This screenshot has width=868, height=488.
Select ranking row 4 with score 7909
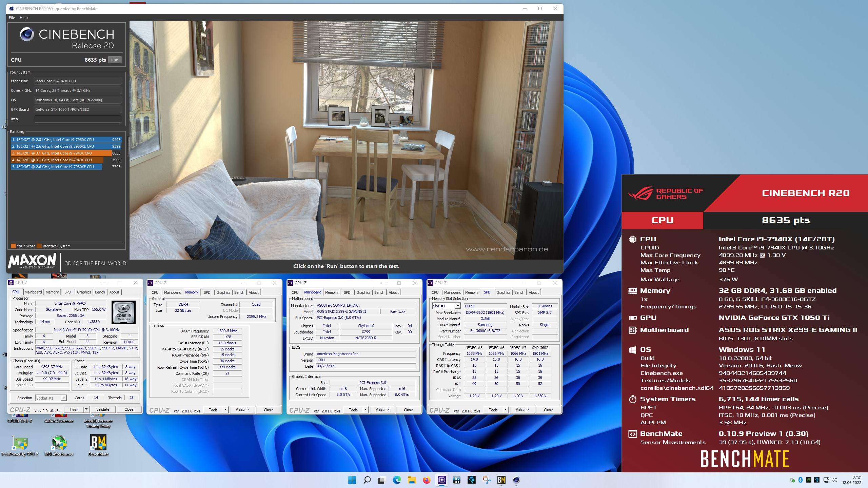[x=66, y=160]
